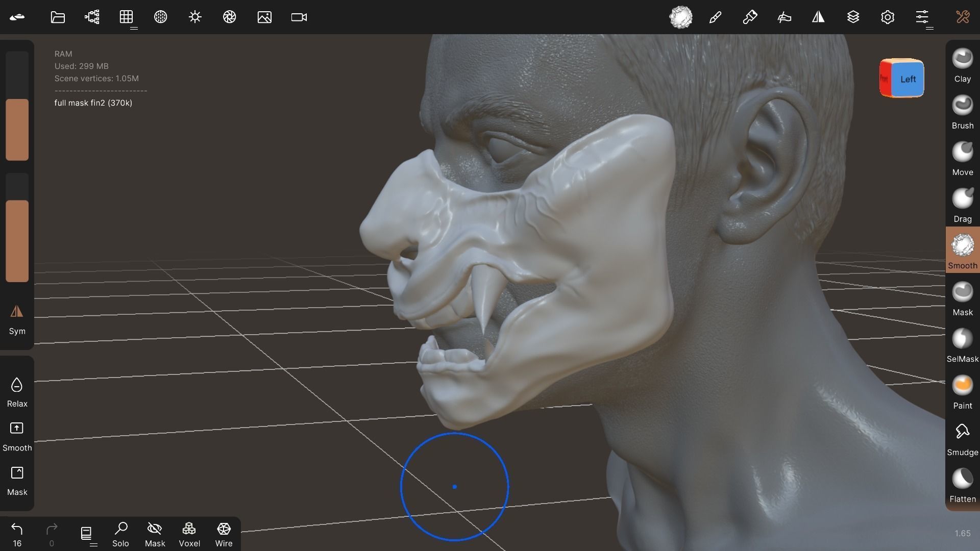
Task: Toggle Sym symmetry in left panel
Action: 17,319
